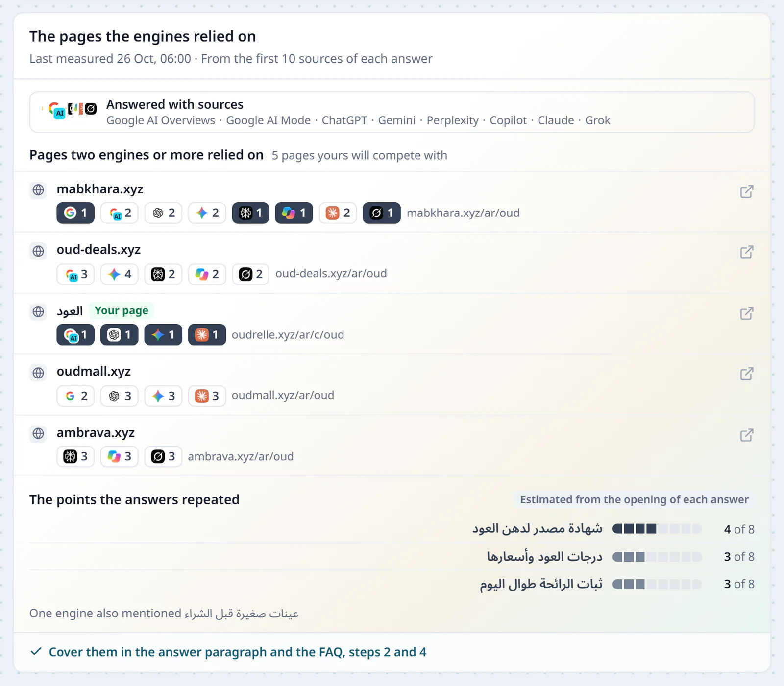
Task: Open oud-deals.xyz external link icon
Action: pyautogui.click(x=747, y=252)
